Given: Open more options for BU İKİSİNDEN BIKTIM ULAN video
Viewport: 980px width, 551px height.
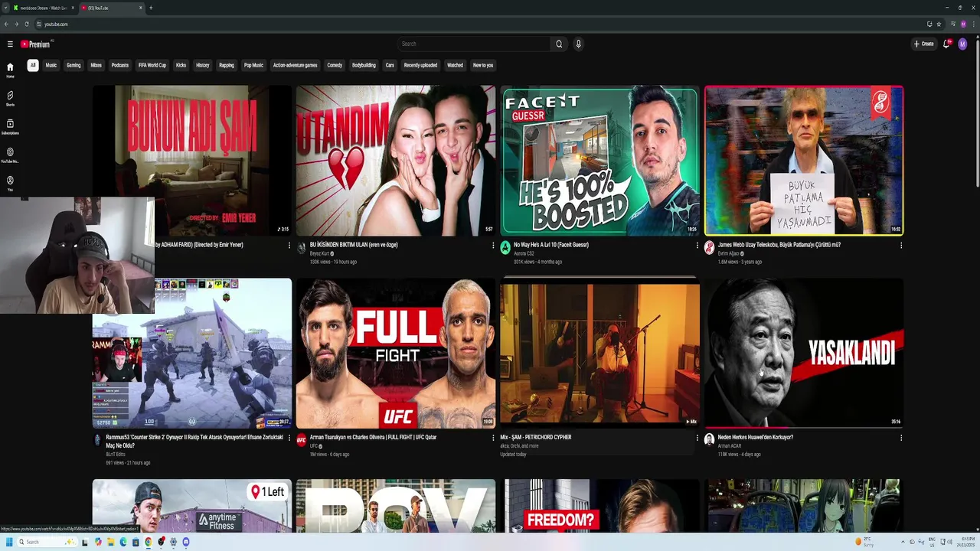Looking at the screenshot, I should [x=493, y=245].
